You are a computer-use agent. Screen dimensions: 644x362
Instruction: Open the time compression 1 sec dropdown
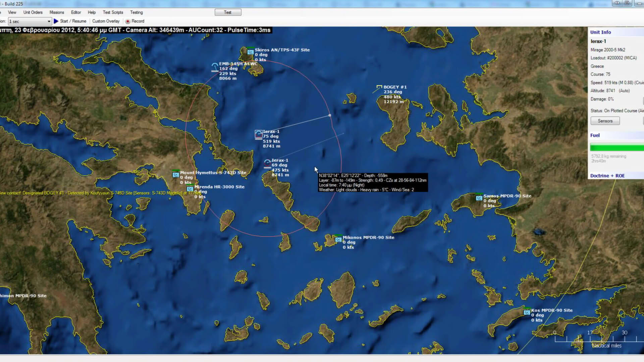point(30,21)
